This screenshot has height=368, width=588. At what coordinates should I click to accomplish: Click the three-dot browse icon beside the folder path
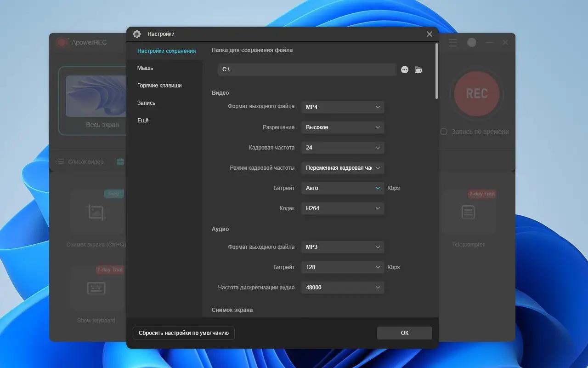[405, 70]
